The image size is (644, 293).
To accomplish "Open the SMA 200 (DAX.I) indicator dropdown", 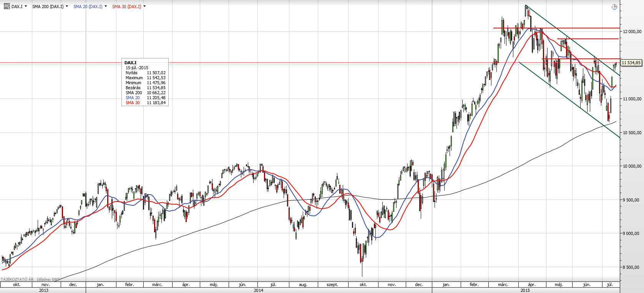I will [x=67, y=7].
